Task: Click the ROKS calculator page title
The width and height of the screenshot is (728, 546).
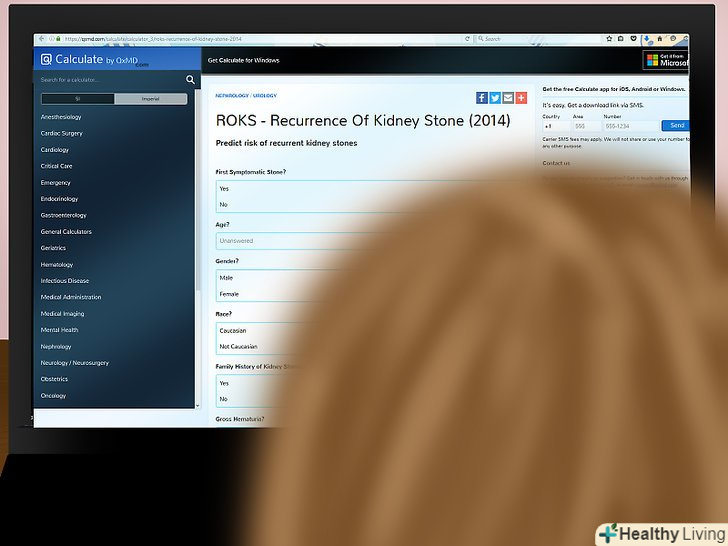Action: [x=363, y=121]
